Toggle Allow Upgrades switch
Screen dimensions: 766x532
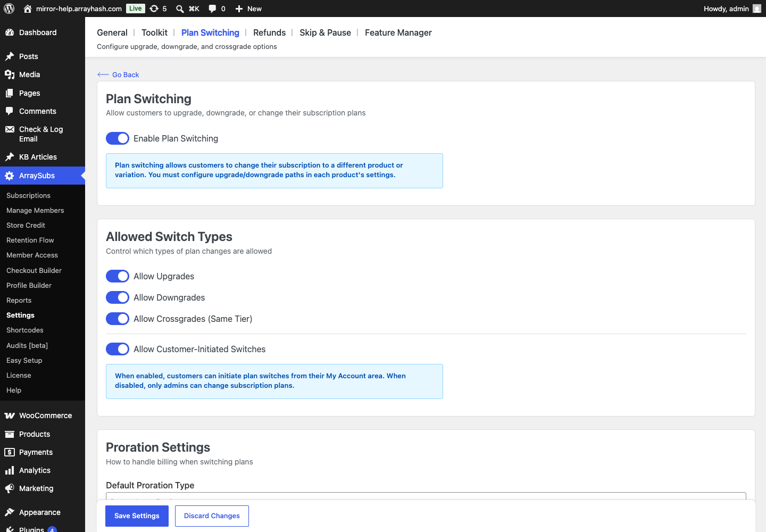(118, 276)
